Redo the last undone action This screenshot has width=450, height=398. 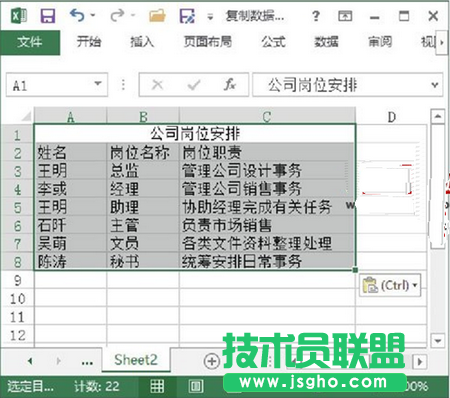coord(117,15)
